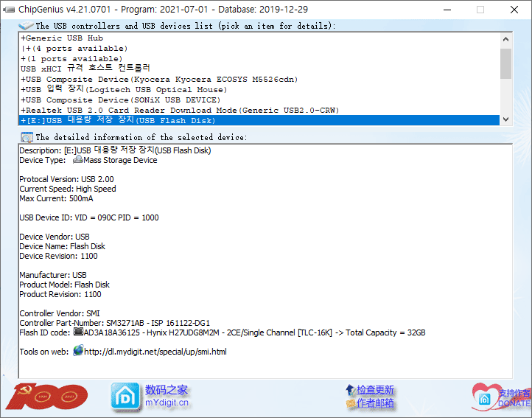Click the Product Revision: 1100 line
532x418 pixels.
pyautogui.click(x=60, y=294)
